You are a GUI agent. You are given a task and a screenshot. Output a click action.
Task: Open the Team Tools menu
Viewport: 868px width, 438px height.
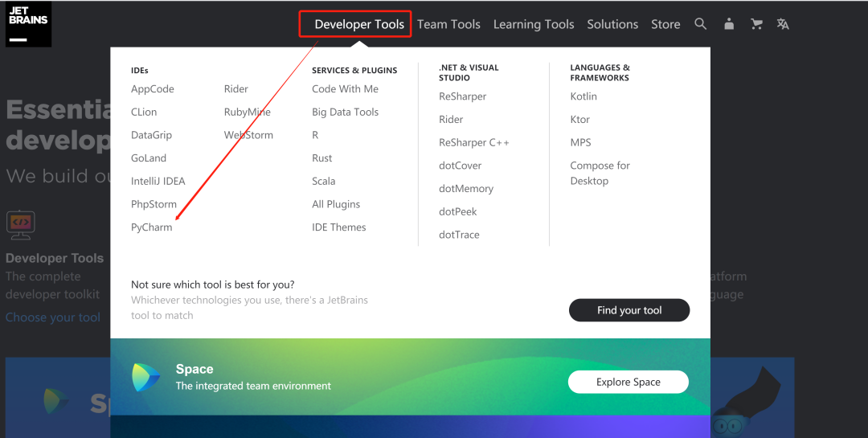[448, 24]
